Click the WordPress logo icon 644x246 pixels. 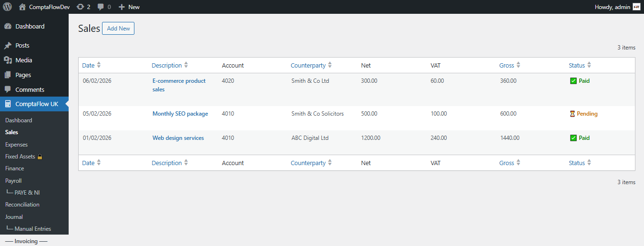tap(7, 7)
